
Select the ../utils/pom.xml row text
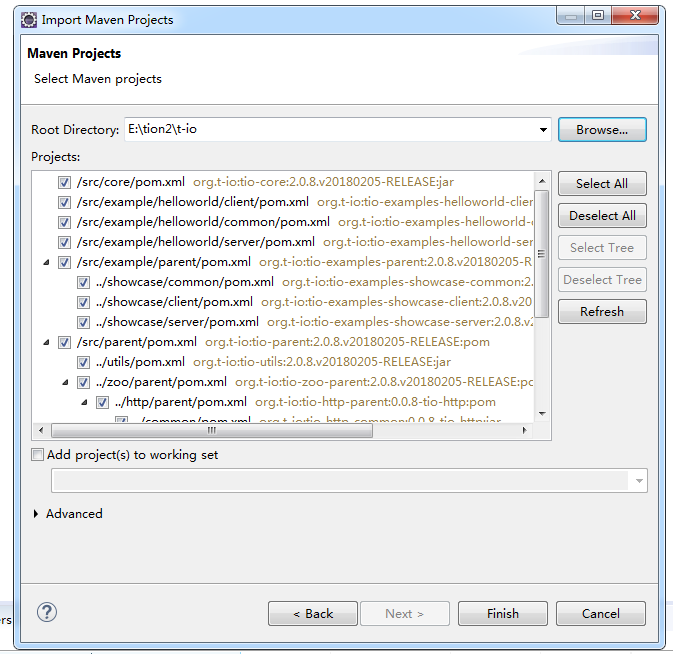click(140, 362)
